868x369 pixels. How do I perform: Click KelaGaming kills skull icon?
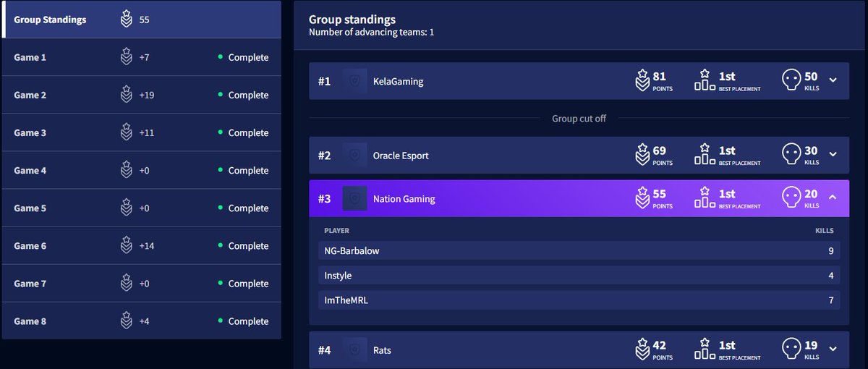coord(792,80)
